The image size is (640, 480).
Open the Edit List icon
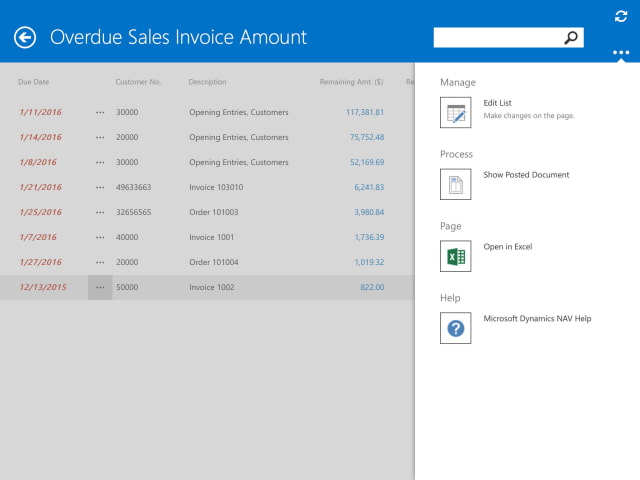(455, 112)
